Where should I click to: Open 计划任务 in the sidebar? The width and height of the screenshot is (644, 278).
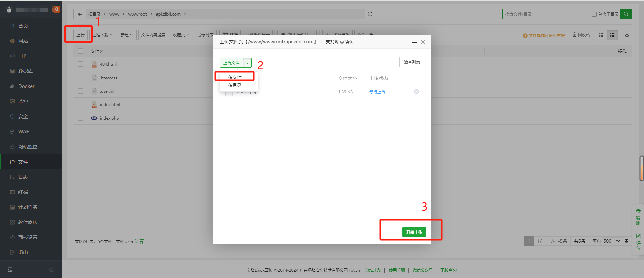click(28, 207)
